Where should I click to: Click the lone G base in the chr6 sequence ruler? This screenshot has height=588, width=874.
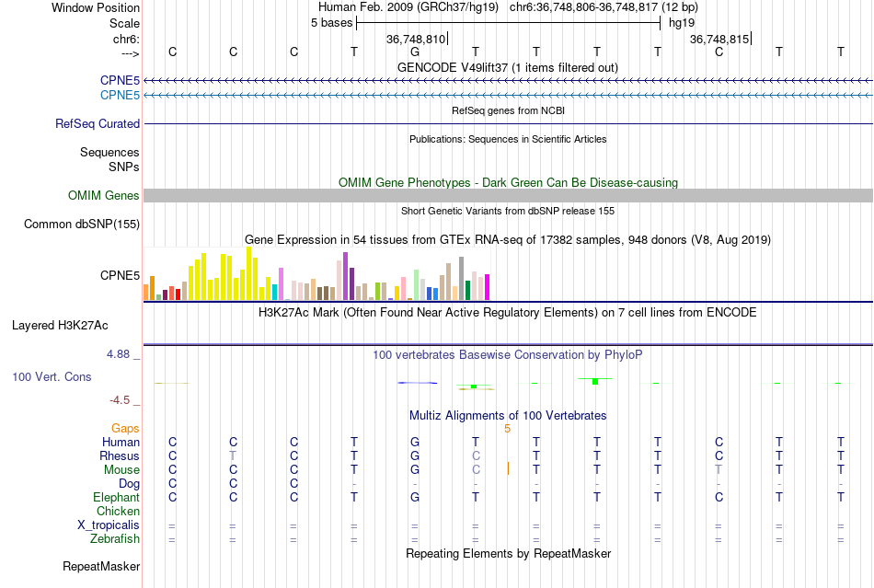tap(415, 52)
